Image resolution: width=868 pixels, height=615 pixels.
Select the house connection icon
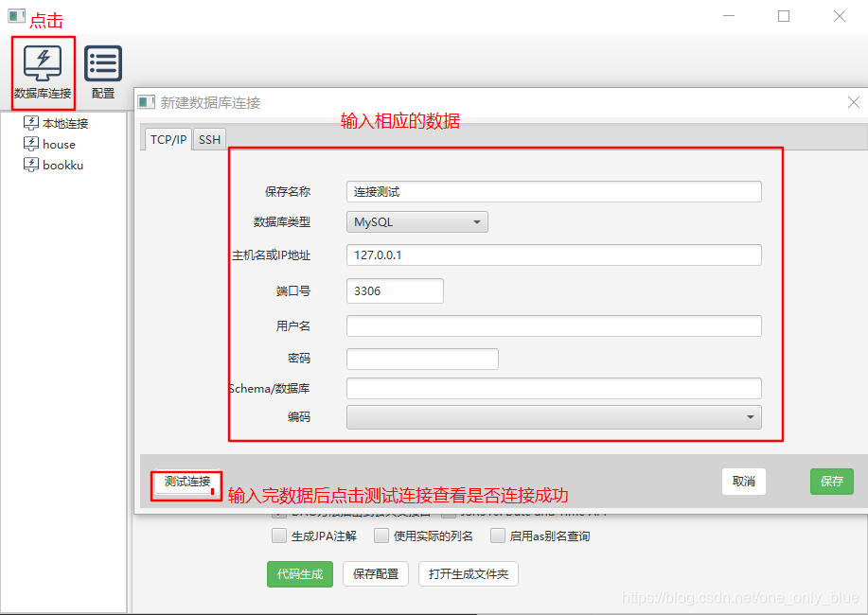point(31,144)
